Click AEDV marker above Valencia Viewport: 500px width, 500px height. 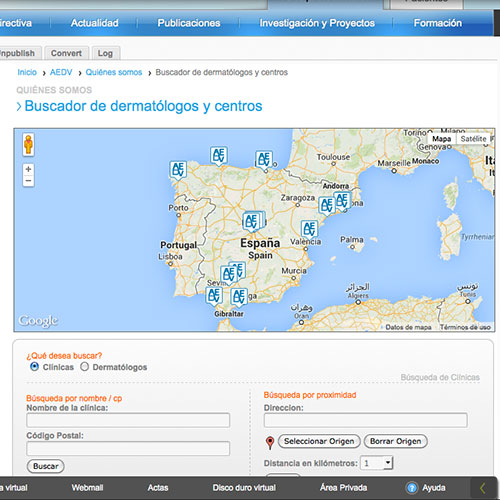(309, 229)
